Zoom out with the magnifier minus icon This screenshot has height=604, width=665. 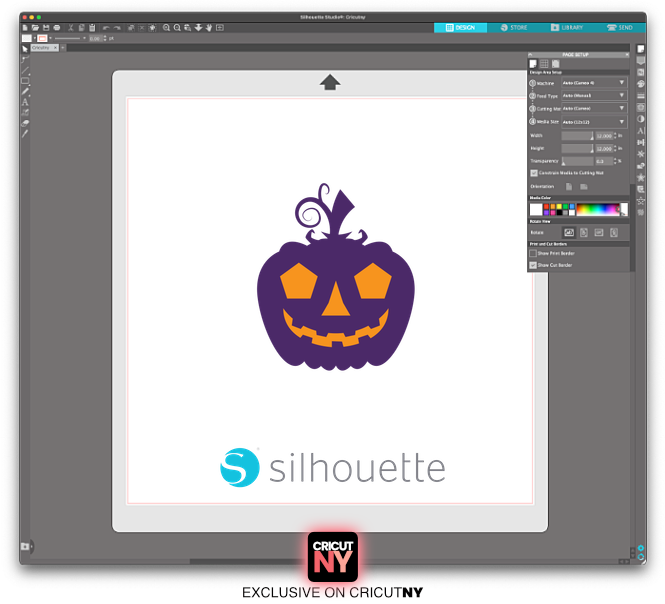tap(177, 28)
